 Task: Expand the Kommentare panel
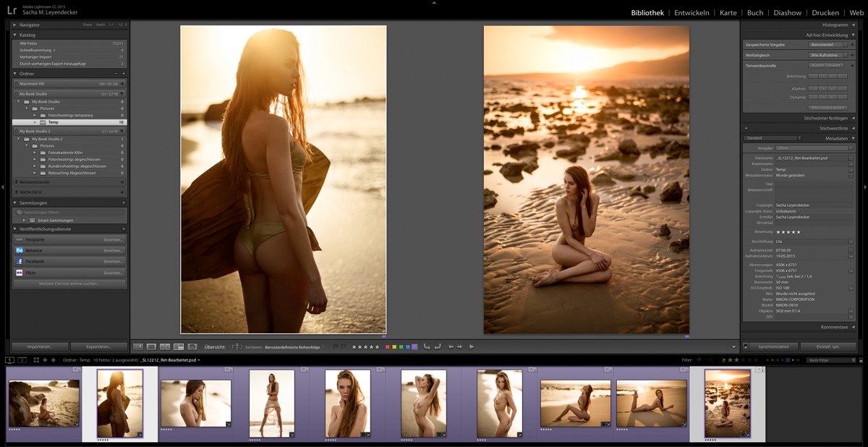(854, 327)
